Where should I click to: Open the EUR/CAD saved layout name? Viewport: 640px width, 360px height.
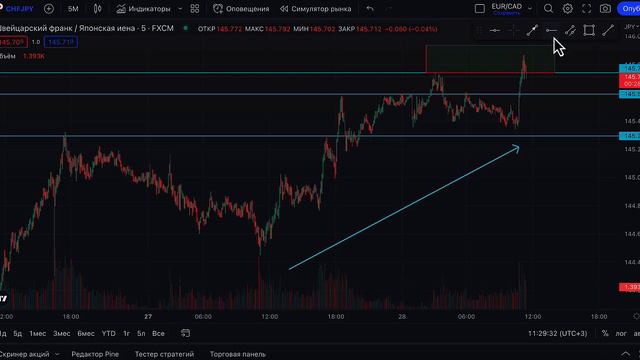coord(507,8)
